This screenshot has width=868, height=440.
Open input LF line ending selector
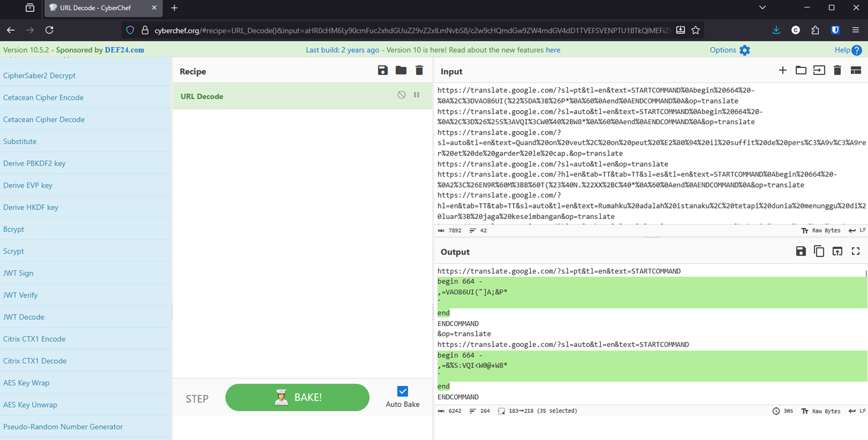coord(857,230)
